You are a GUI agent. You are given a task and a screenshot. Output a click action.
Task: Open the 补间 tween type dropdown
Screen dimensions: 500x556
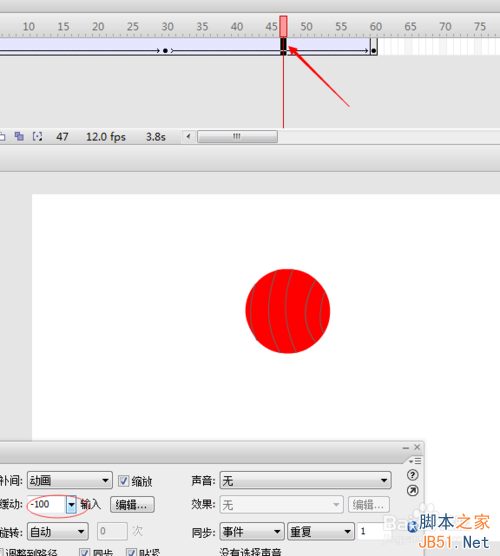click(x=70, y=480)
